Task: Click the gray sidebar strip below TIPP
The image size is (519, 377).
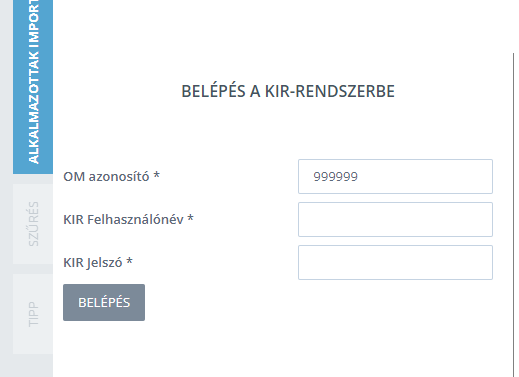Action: click(33, 365)
